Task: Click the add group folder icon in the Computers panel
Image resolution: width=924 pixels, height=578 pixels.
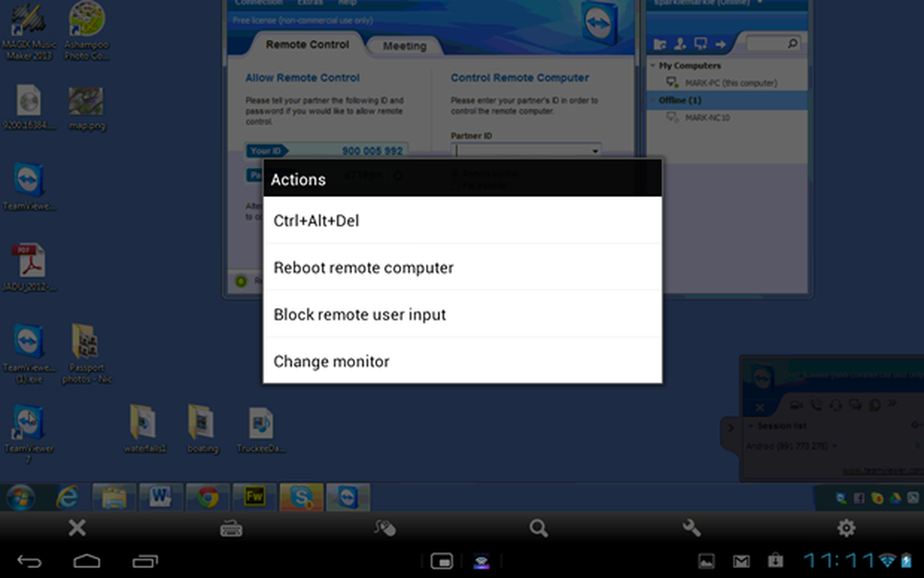Action: pyautogui.click(x=660, y=43)
